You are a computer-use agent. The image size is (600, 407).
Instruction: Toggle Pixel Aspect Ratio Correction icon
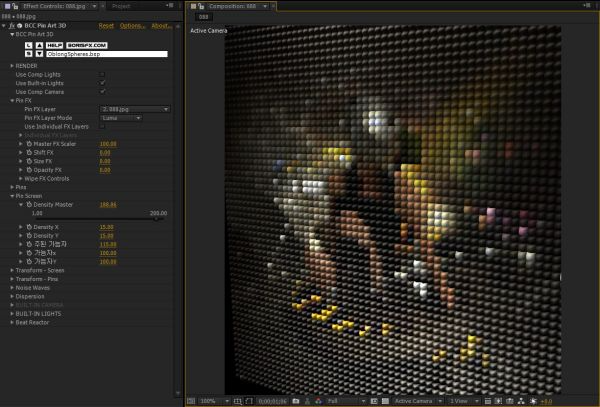488,401
